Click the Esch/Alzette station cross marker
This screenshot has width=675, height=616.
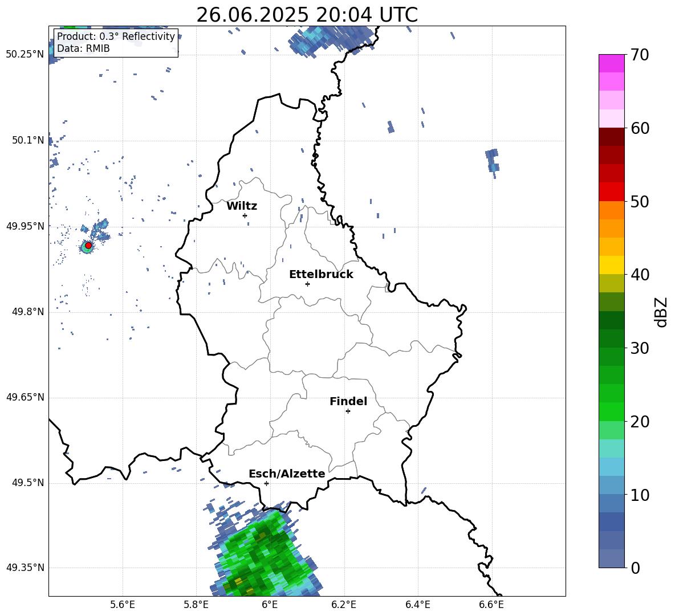tap(266, 483)
